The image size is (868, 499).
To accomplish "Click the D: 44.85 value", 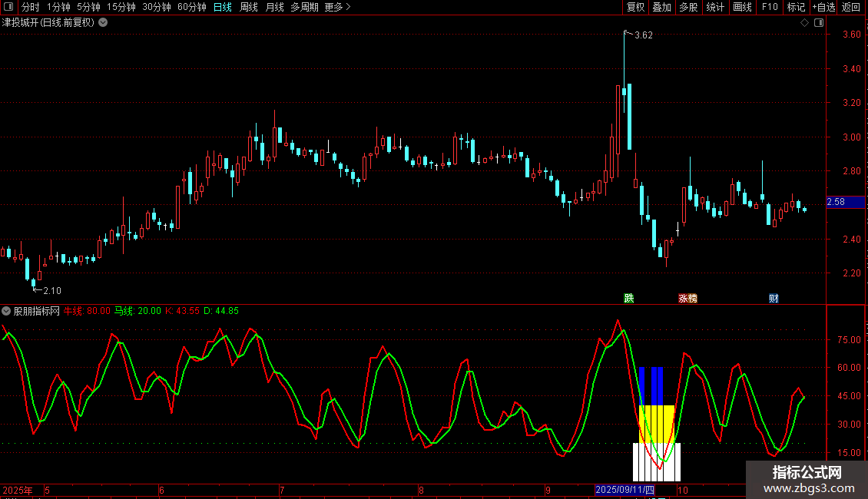I will tap(221, 311).
